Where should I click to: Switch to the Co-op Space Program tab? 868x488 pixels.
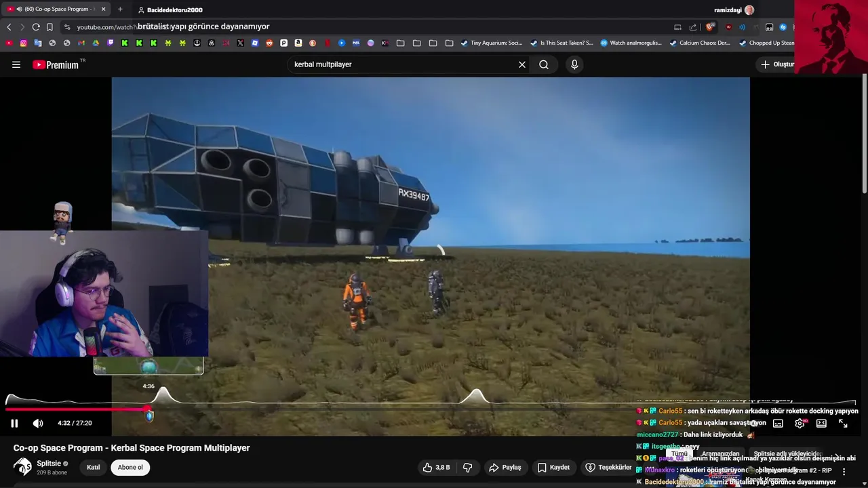pos(56,9)
